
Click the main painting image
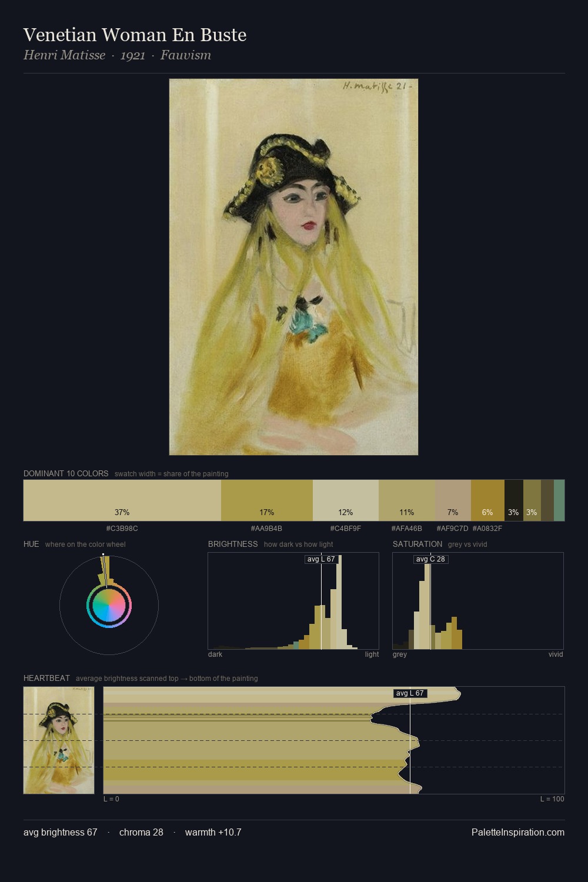(x=293, y=267)
